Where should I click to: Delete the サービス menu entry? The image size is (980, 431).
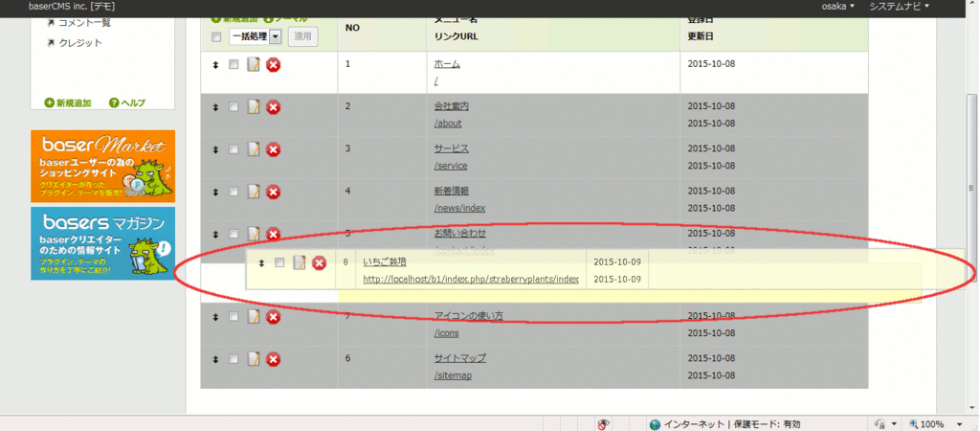pos(273,149)
